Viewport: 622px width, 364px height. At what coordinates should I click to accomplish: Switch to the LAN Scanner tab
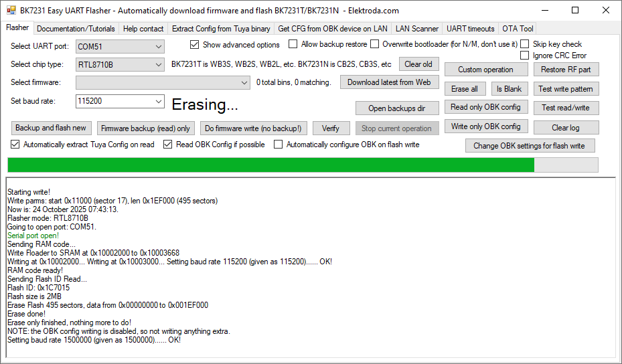coord(417,29)
